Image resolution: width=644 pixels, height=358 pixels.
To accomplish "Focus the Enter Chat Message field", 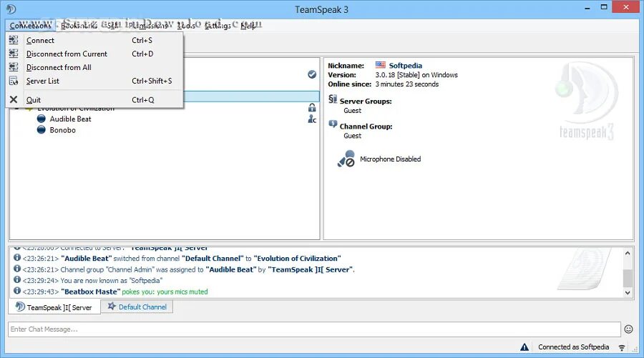I will coord(314,329).
